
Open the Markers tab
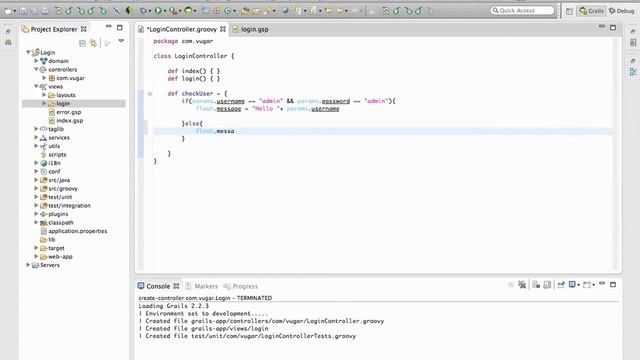click(x=202, y=286)
